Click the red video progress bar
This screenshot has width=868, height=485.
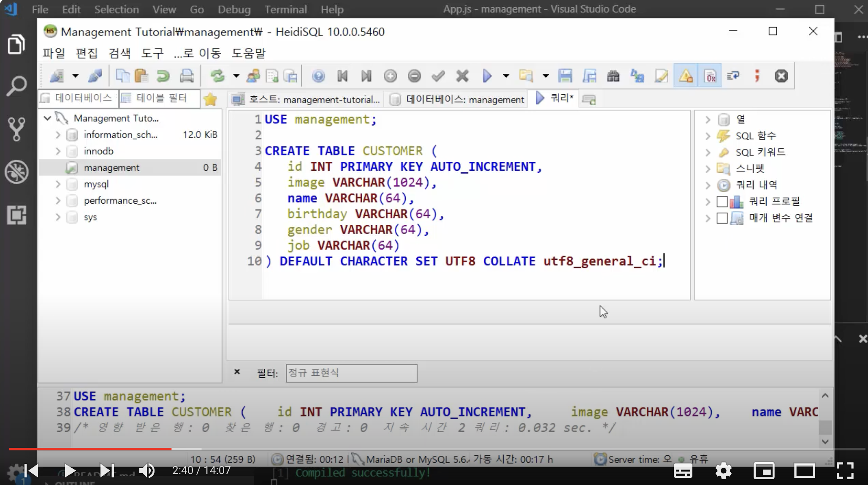pyautogui.click(x=90, y=449)
